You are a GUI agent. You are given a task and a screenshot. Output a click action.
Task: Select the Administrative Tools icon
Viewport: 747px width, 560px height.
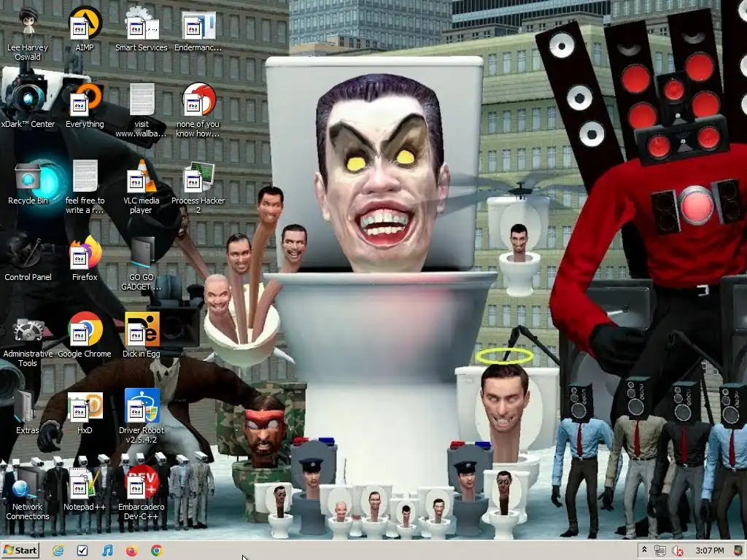[28, 340]
